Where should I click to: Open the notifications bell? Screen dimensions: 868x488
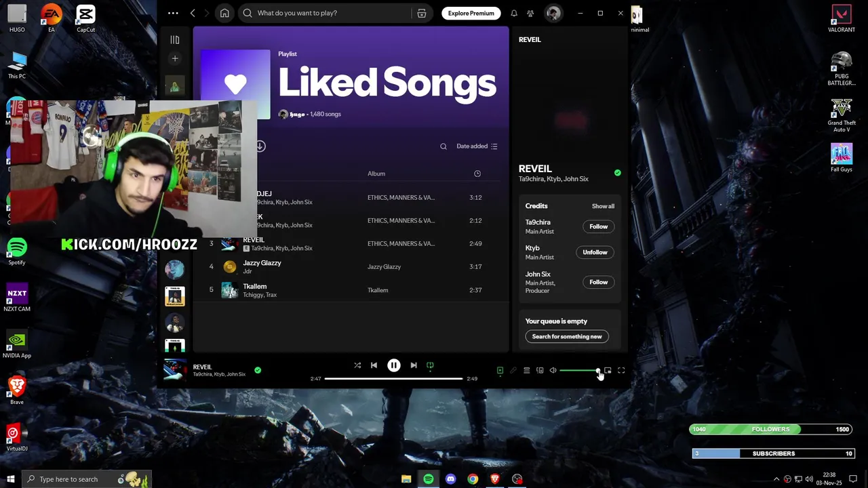(x=514, y=13)
